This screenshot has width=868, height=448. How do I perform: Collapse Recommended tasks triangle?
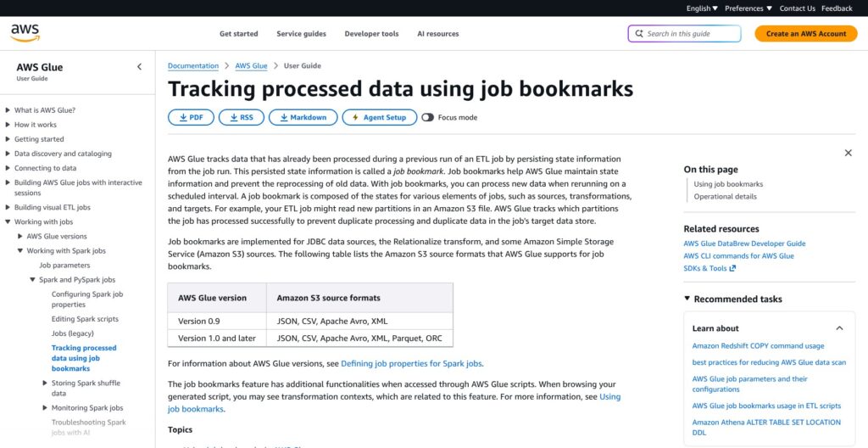pyautogui.click(x=687, y=299)
